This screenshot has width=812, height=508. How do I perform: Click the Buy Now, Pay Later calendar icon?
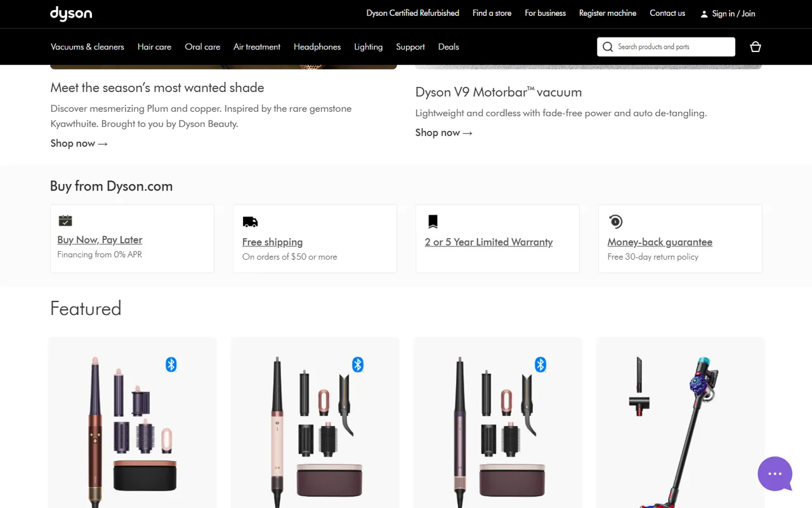[x=65, y=220]
